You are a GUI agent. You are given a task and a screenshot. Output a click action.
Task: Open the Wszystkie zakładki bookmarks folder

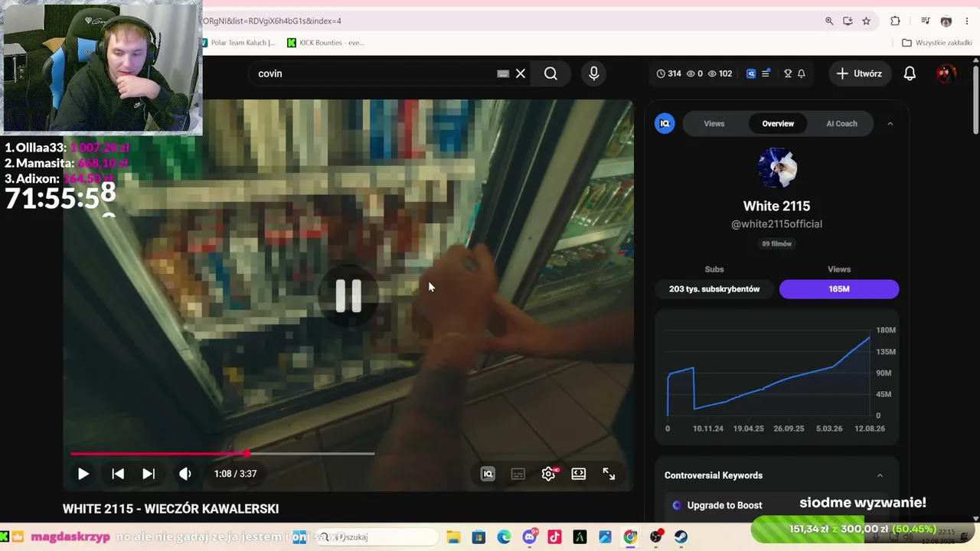[x=937, y=43]
